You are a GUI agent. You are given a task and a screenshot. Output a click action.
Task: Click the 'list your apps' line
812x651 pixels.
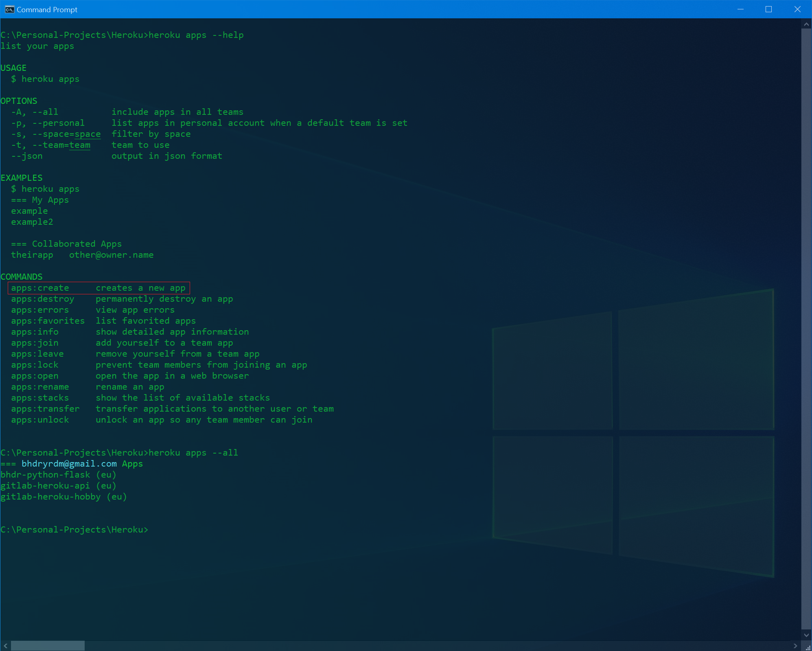(37, 46)
